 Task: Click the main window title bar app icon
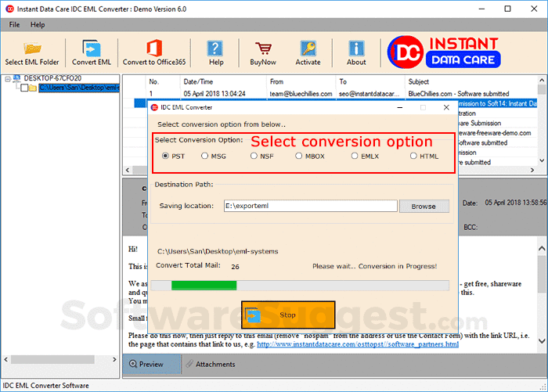point(9,9)
